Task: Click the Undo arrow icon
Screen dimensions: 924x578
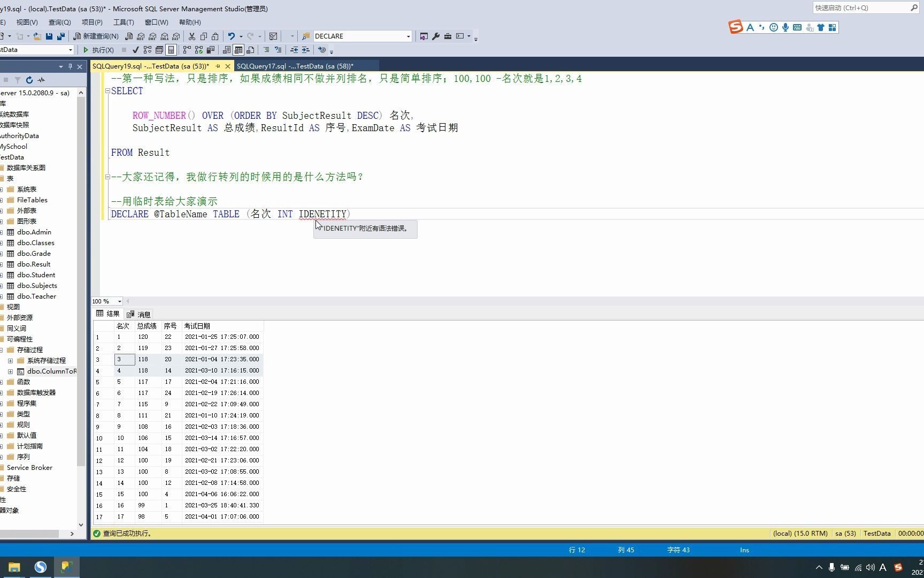Action: click(232, 36)
